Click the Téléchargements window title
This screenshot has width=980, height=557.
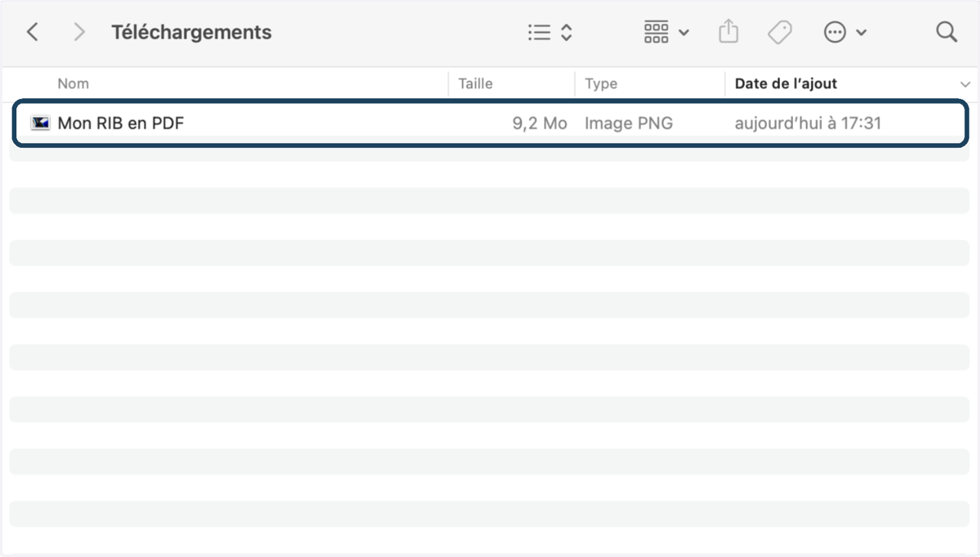coord(191,33)
